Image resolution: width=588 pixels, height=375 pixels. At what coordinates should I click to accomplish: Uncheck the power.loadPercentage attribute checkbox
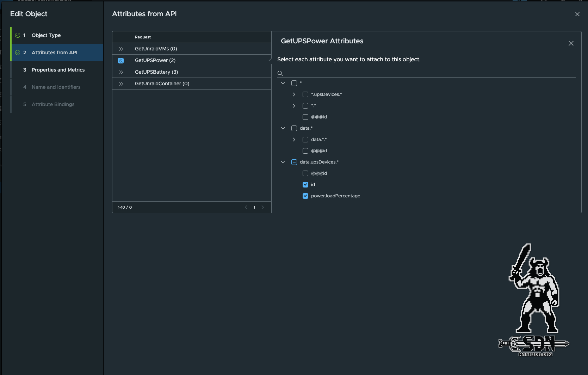point(305,196)
